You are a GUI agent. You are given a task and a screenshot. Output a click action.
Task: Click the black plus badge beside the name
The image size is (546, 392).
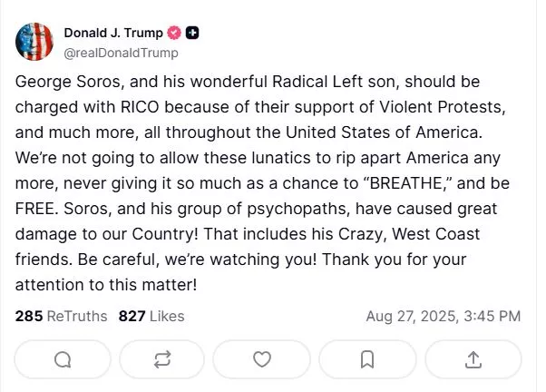pyautogui.click(x=192, y=33)
